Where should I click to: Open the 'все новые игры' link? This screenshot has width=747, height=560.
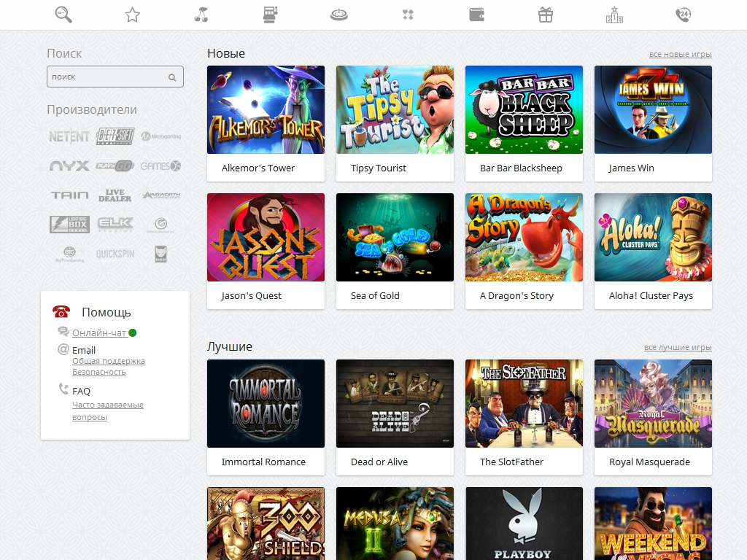(680, 55)
